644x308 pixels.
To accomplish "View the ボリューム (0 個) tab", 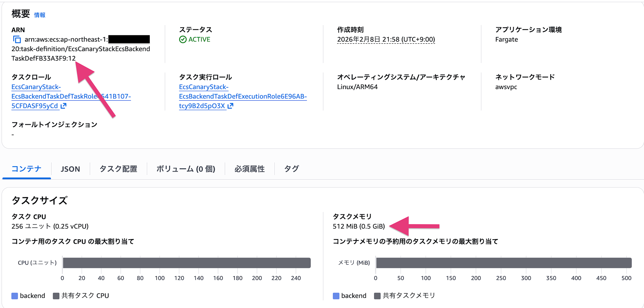I will (185, 168).
